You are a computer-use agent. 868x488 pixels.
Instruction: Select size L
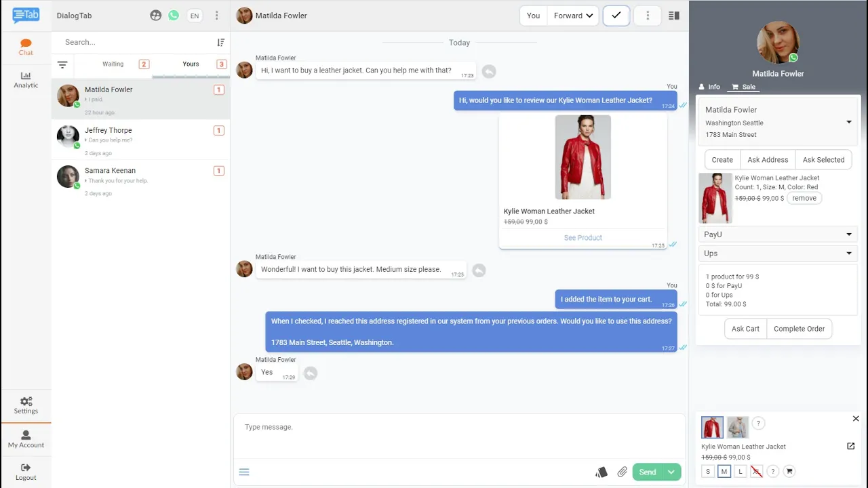(741, 471)
